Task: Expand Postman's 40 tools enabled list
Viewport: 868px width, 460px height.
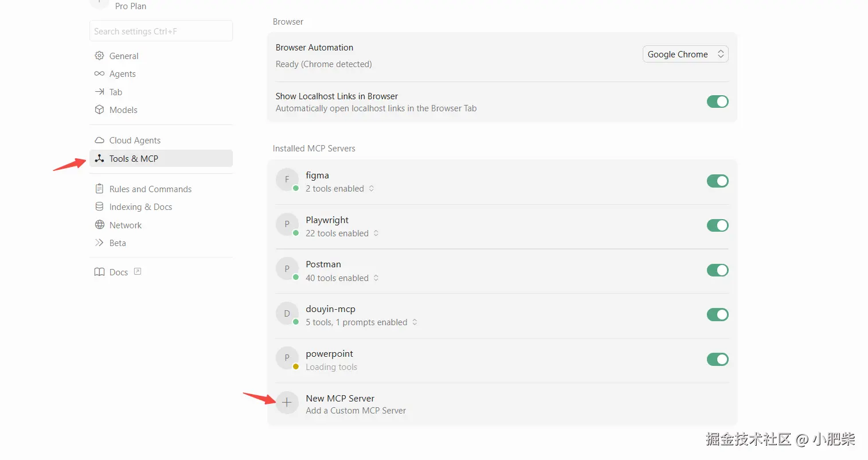Action: pyautogui.click(x=342, y=278)
